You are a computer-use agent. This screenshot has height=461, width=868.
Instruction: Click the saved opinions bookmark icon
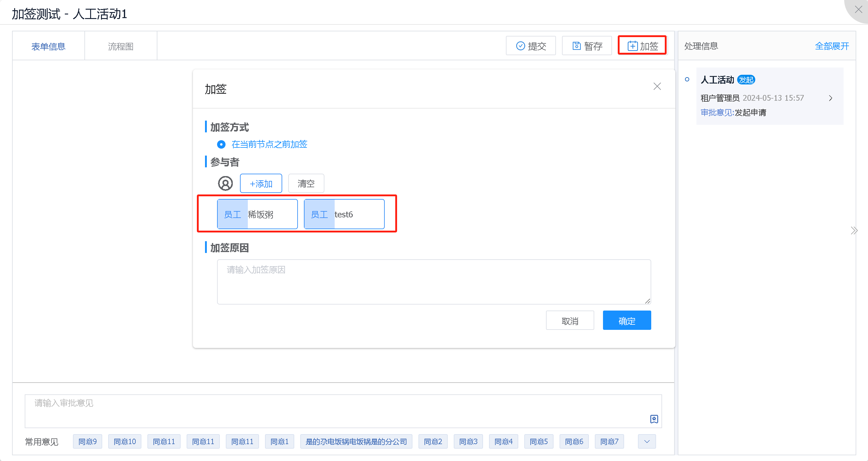click(654, 419)
